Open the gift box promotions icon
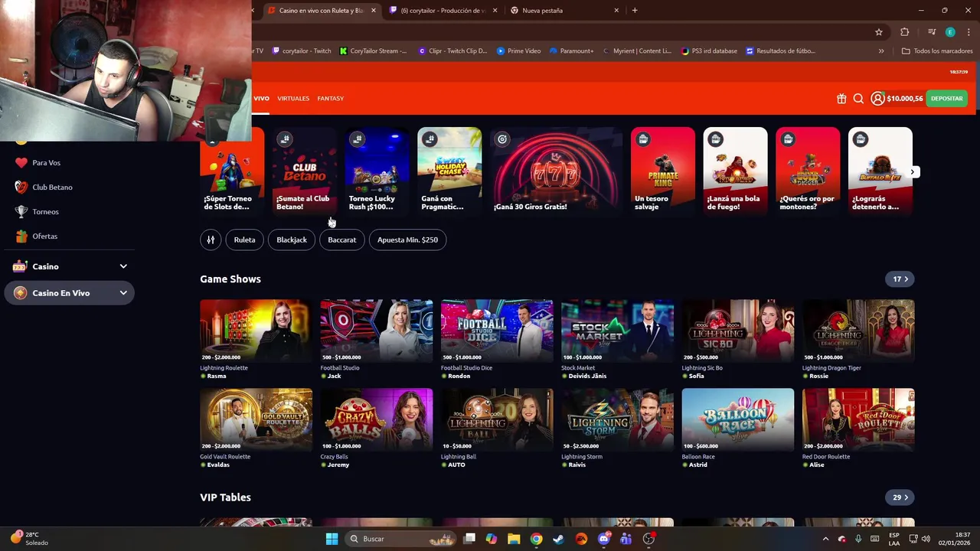 841,99
